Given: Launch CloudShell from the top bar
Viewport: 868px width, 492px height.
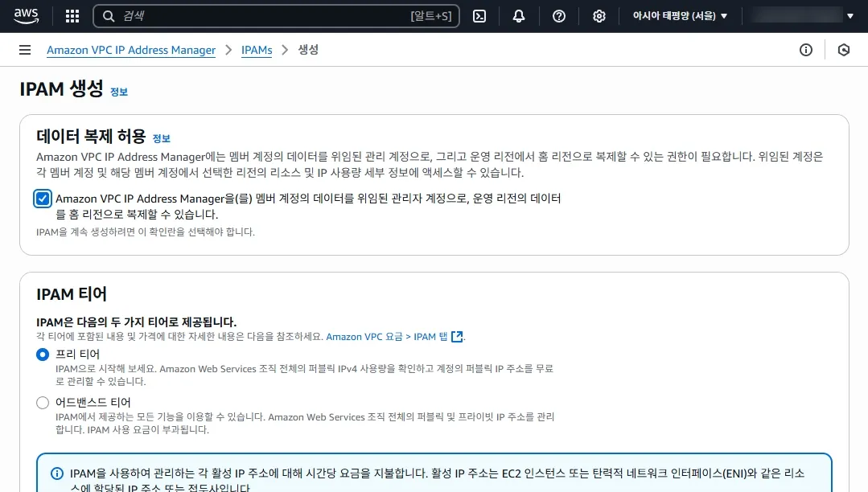Looking at the screenshot, I should click(479, 16).
